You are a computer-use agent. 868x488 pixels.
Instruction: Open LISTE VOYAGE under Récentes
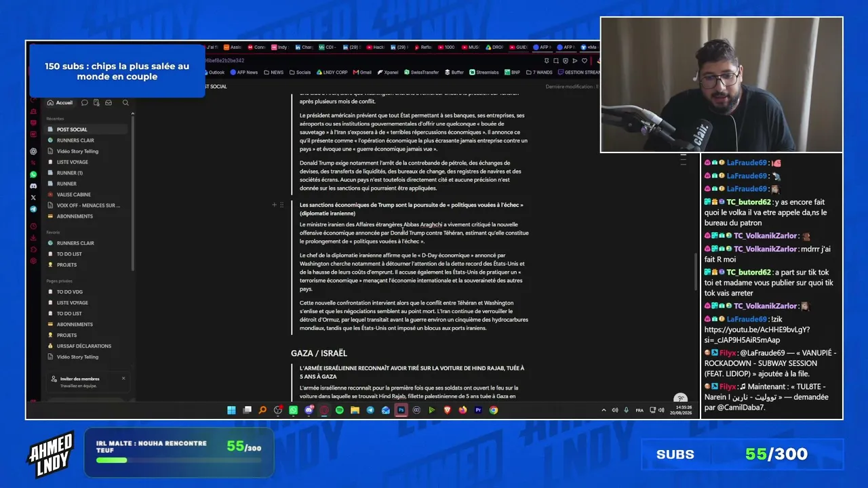(x=86, y=162)
